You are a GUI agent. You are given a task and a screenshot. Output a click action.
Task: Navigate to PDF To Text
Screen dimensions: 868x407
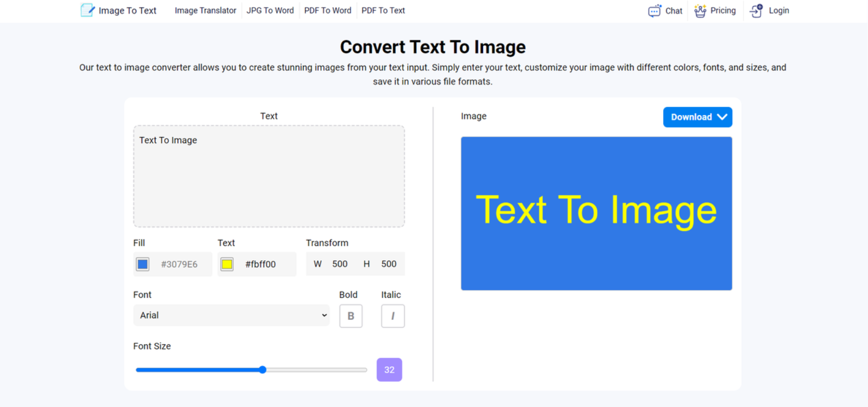tap(383, 10)
